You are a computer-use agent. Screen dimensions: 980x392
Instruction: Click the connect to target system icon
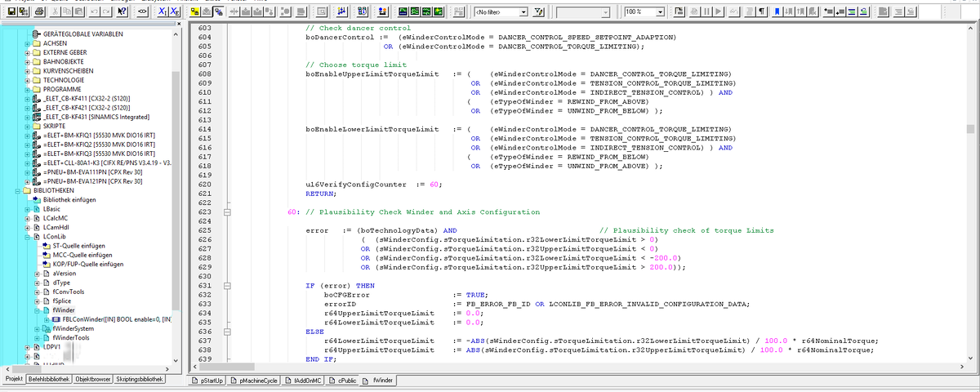pyautogui.click(x=194, y=11)
